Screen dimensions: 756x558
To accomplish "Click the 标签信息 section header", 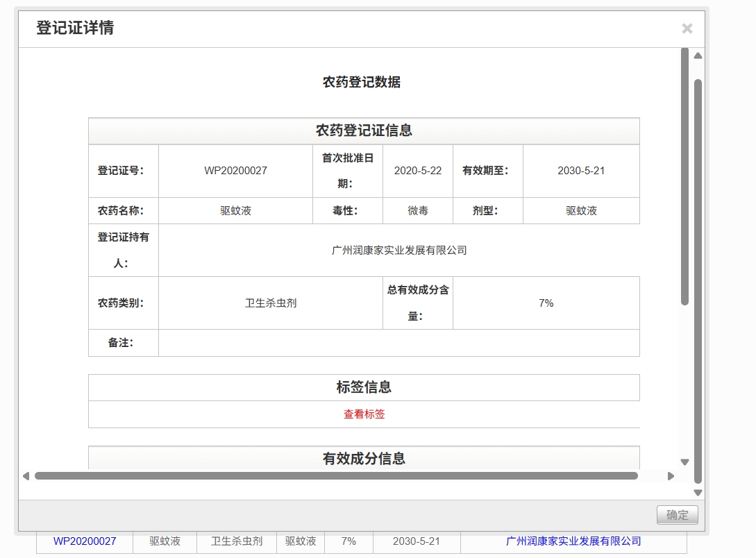I will (364, 387).
